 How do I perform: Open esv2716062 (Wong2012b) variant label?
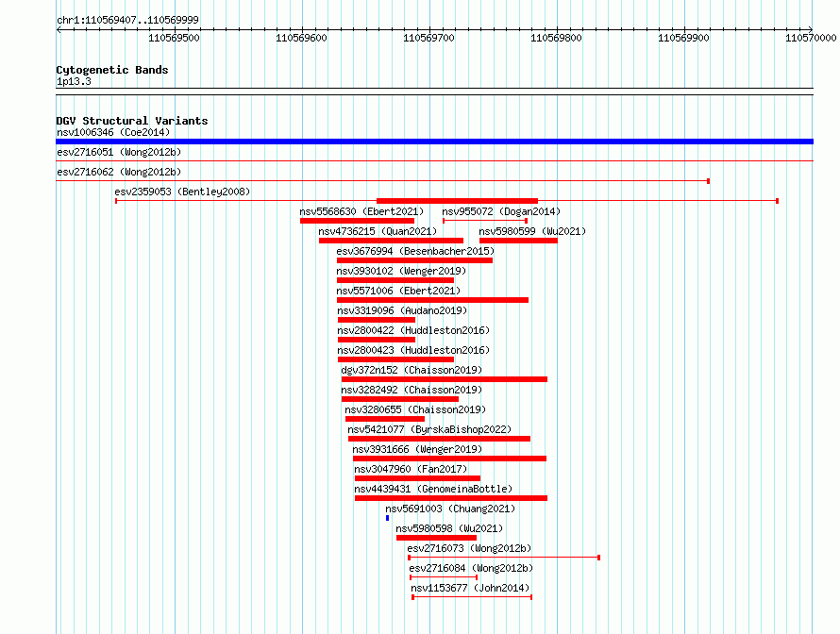(x=119, y=172)
